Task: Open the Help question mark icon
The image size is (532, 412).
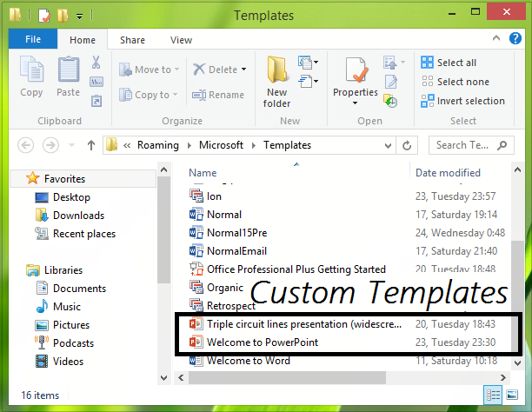Action: (x=515, y=38)
